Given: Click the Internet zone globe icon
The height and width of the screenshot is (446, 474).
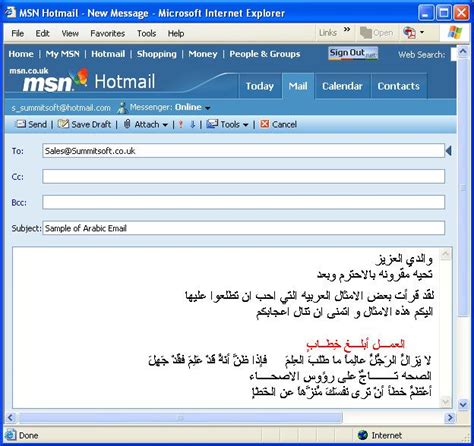Looking at the screenshot, I should tap(363, 435).
